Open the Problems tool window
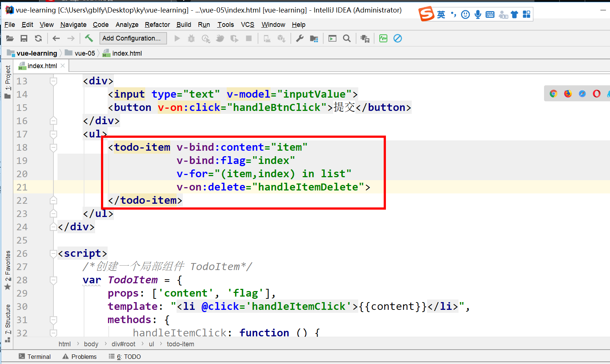 pyautogui.click(x=80, y=357)
